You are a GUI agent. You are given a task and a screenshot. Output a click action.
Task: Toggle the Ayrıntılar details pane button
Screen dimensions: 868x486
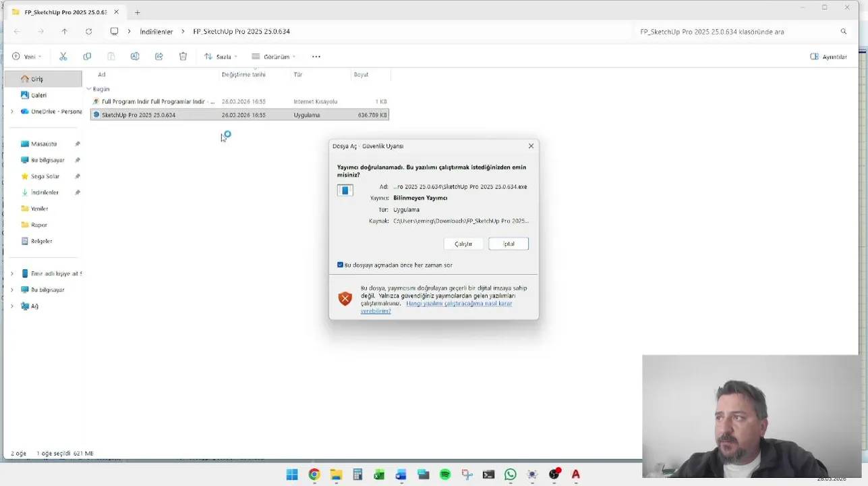[828, 57]
